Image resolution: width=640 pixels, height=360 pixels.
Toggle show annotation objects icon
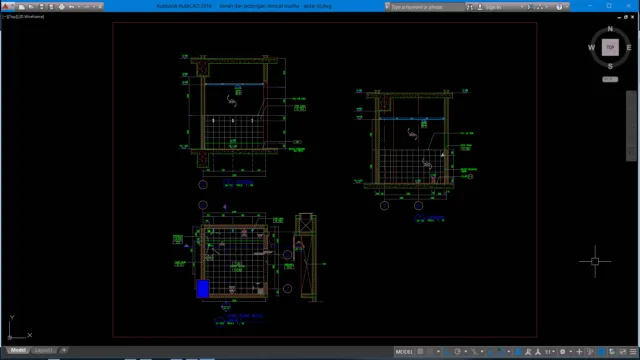coord(518,352)
